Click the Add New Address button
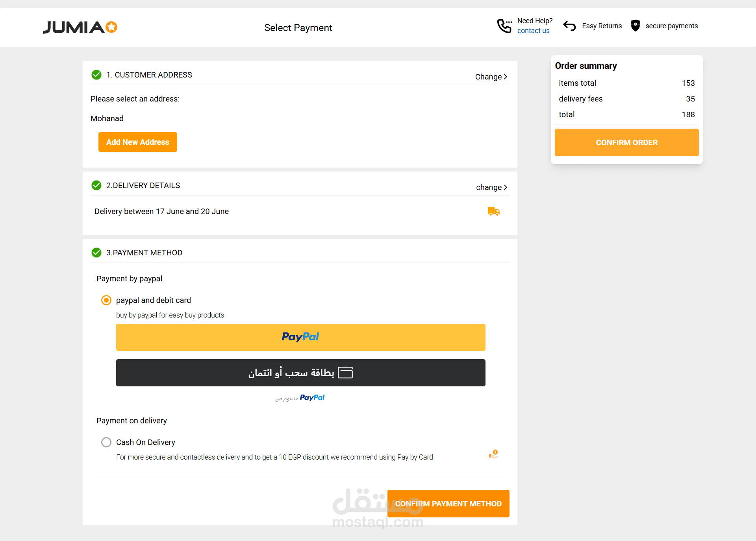 [138, 142]
